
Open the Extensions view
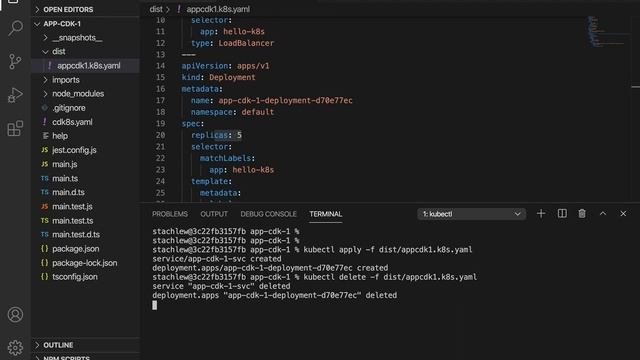pos(16,129)
